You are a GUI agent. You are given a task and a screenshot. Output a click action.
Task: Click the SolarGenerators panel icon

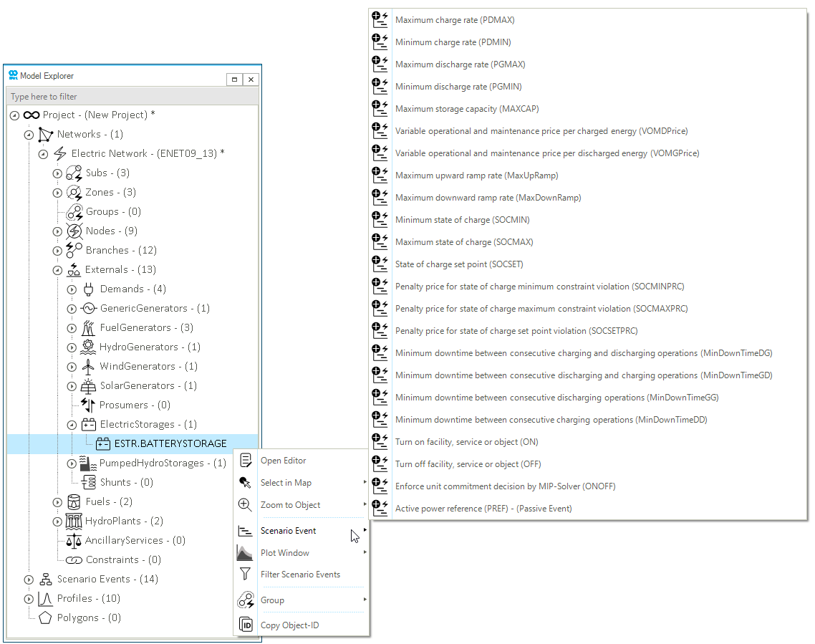click(88, 385)
